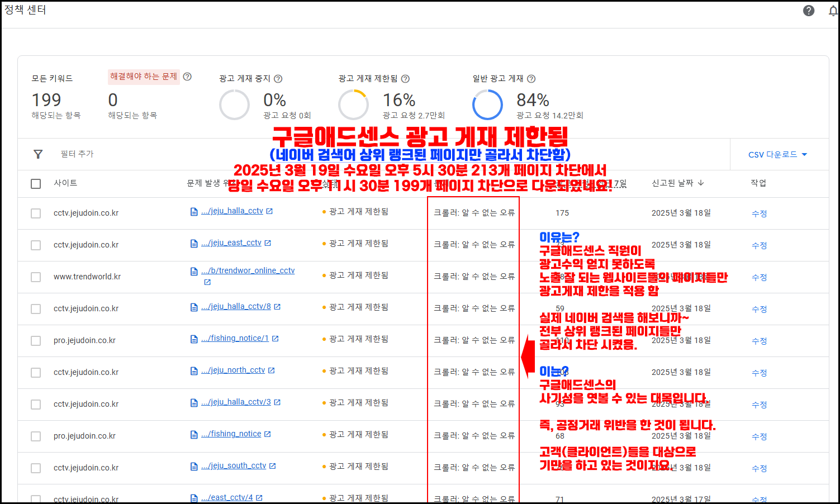Open the .../jeju_north_cctv page link
Screen dimensions: 840x504
pyautogui.click(x=233, y=370)
